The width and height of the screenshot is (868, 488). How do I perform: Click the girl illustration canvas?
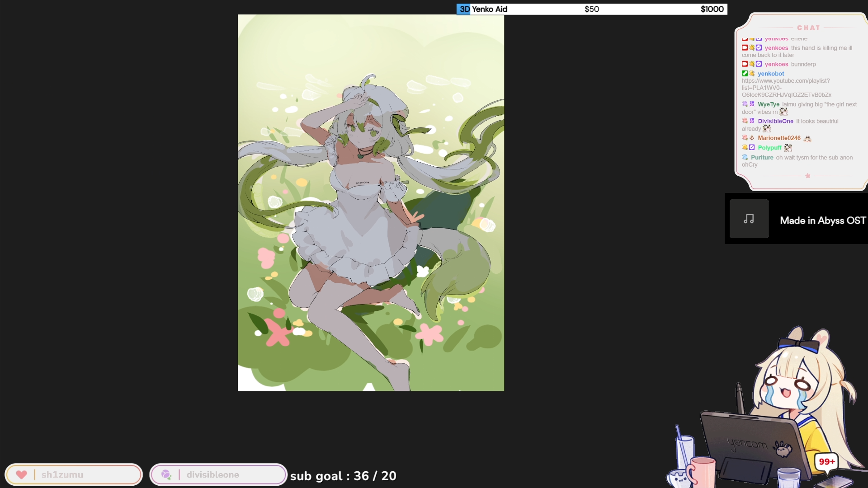371,202
